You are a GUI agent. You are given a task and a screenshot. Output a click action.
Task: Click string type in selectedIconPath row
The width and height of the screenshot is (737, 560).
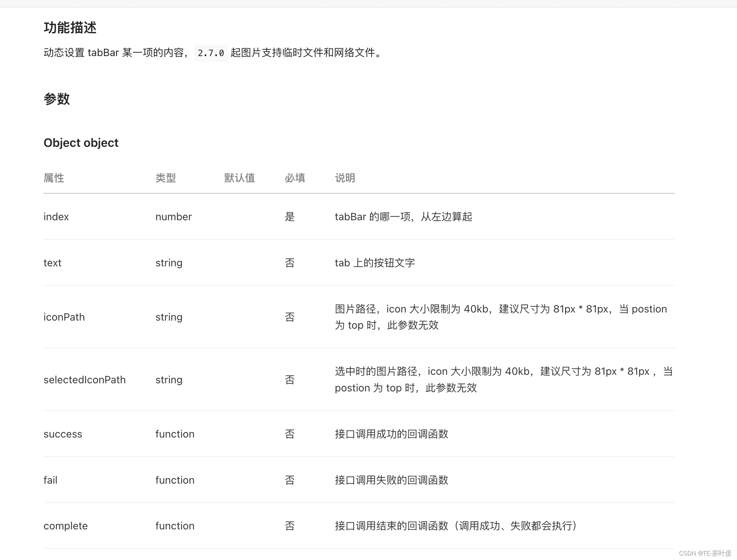[169, 380]
